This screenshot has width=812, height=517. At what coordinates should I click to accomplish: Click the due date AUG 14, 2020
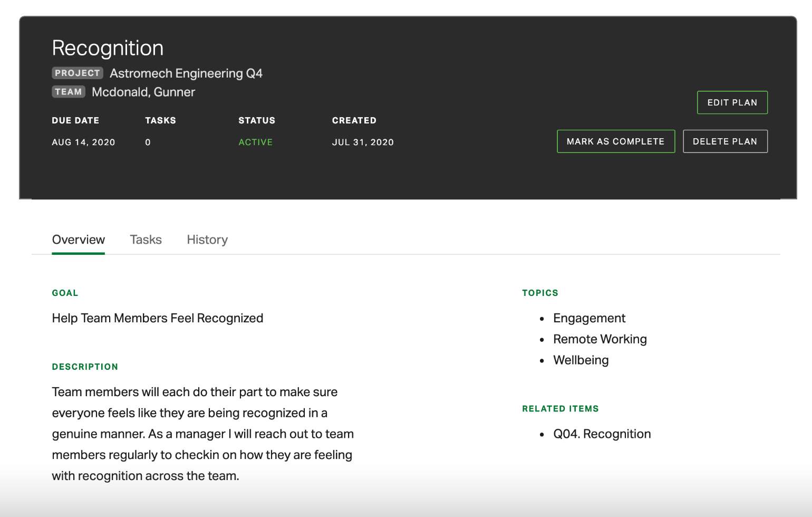point(83,142)
